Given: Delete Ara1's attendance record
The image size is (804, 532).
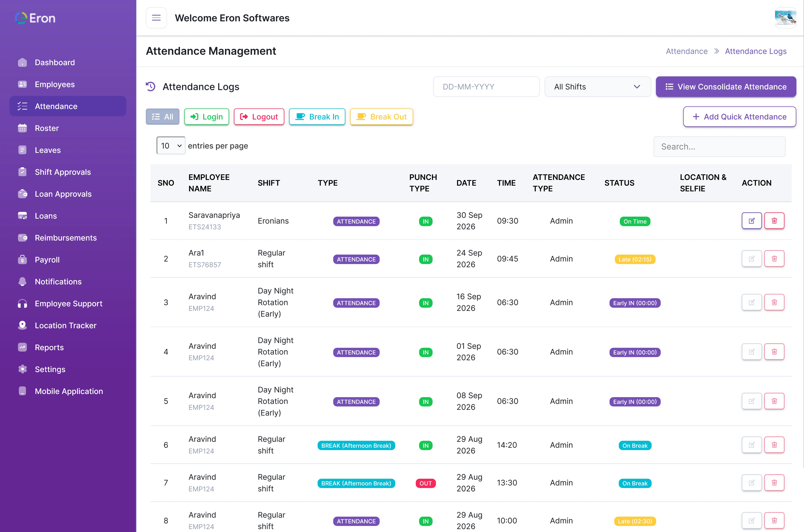Looking at the screenshot, I should coord(774,259).
